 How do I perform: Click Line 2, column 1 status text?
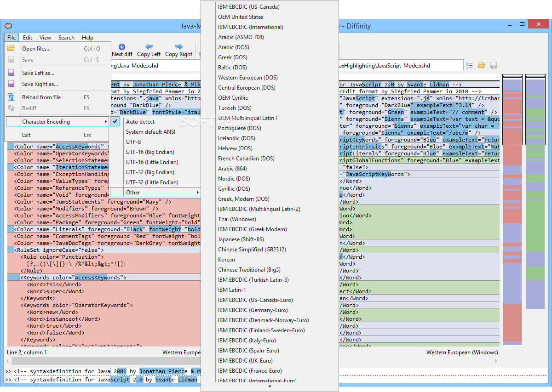27,352
